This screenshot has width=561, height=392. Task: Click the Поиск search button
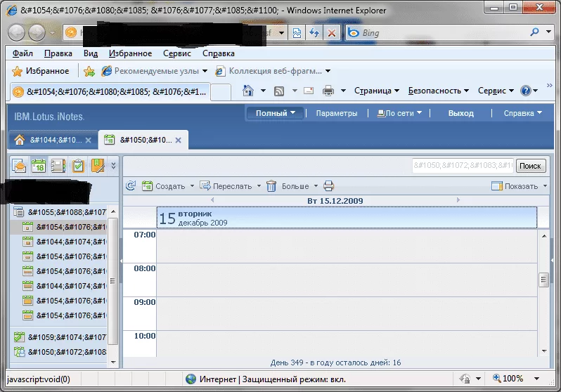531,166
